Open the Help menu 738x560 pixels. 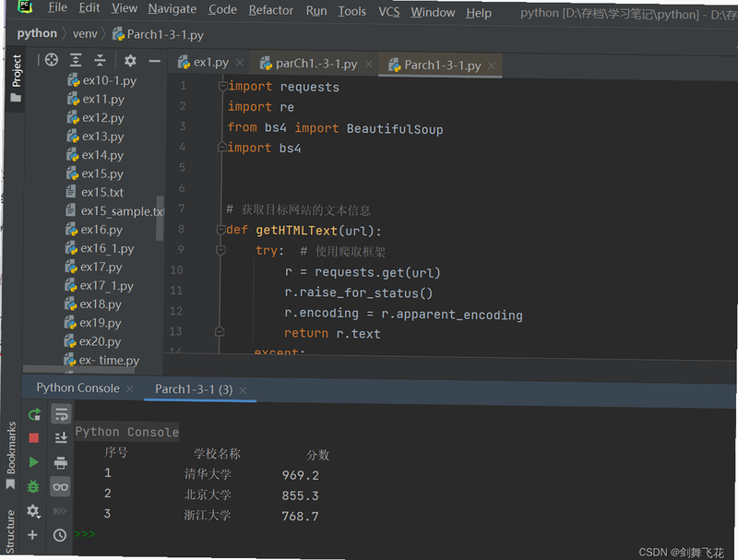click(478, 13)
